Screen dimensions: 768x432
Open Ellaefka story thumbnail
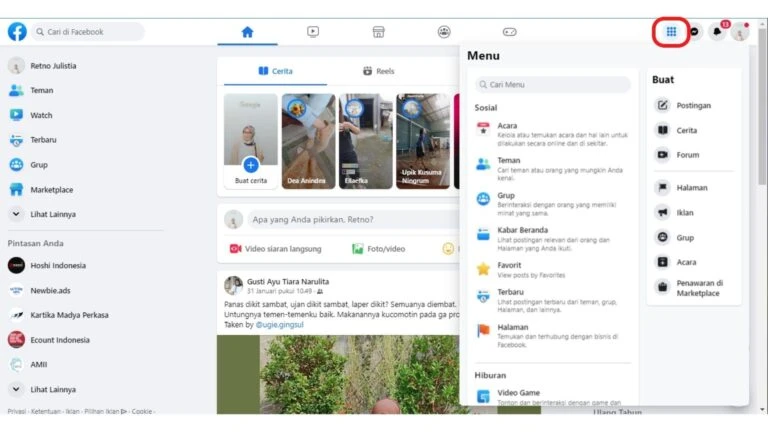[x=366, y=141]
